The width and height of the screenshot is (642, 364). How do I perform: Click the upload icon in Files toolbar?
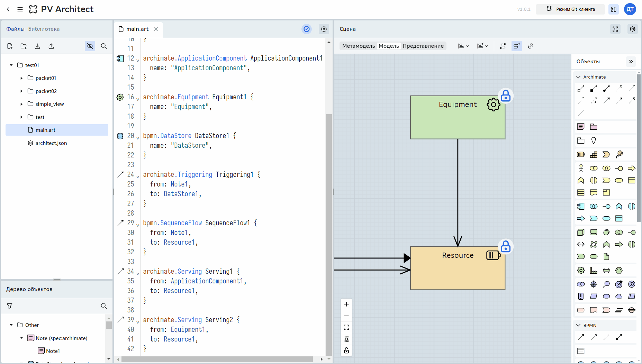click(51, 46)
